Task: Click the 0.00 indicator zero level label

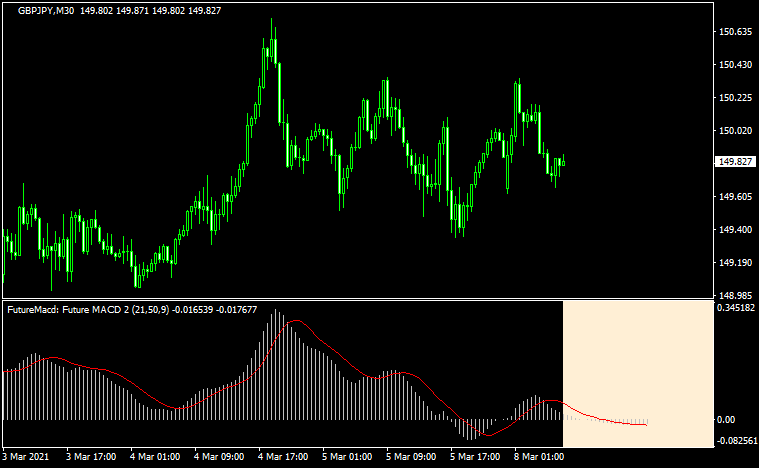Action: (x=728, y=420)
